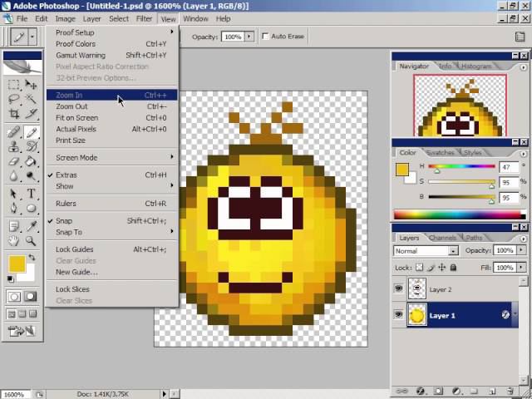This screenshot has height=399, width=532.
Task: Toggle Extras in View menu
Action: tap(112, 175)
